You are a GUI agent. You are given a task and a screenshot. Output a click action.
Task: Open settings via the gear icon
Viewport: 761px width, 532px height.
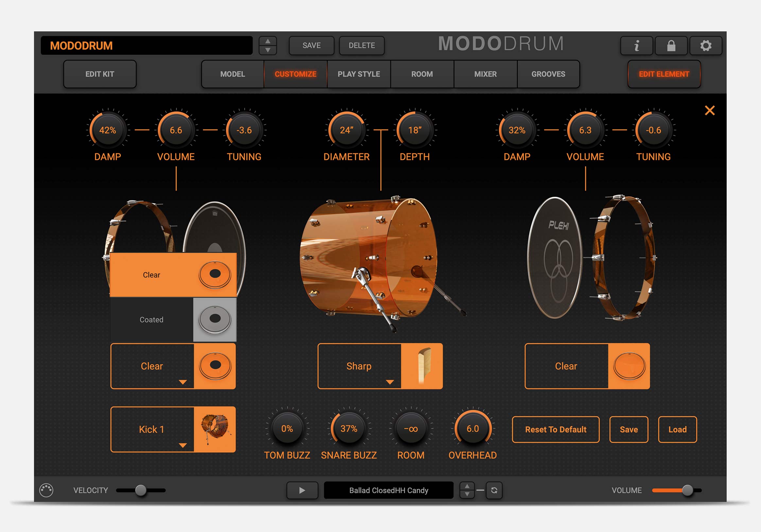point(706,46)
